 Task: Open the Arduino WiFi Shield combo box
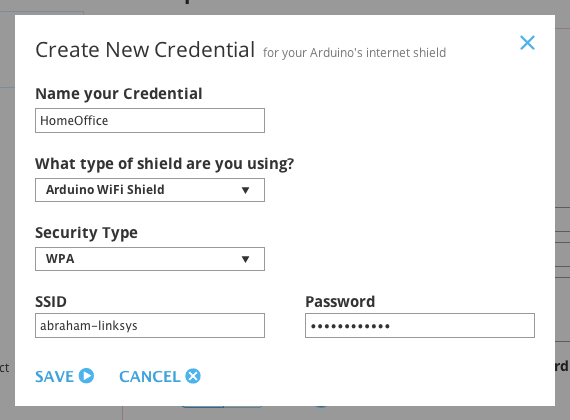click(x=150, y=190)
